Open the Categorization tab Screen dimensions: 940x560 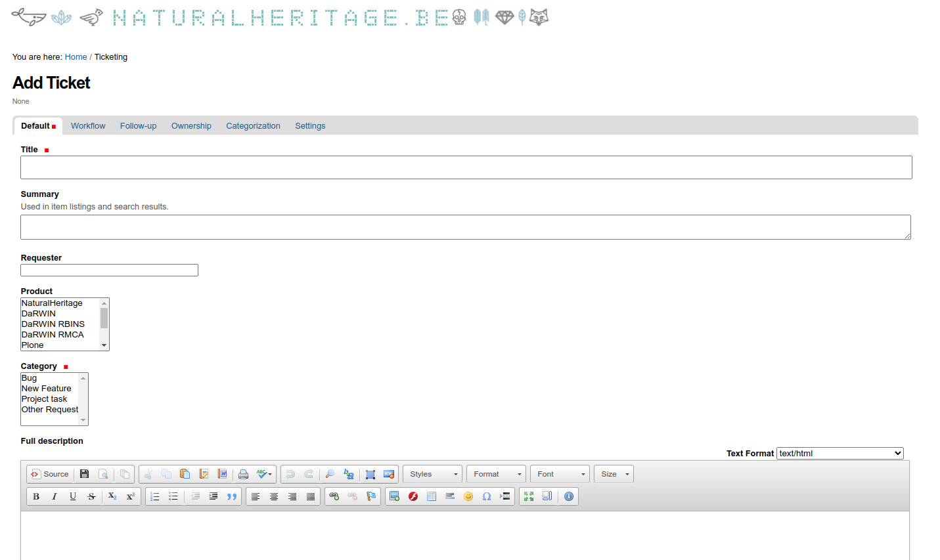253,126
